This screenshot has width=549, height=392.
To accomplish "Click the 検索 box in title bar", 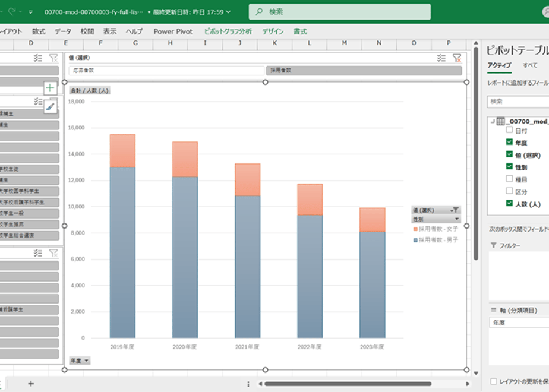I will pyautogui.click(x=340, y=12).
